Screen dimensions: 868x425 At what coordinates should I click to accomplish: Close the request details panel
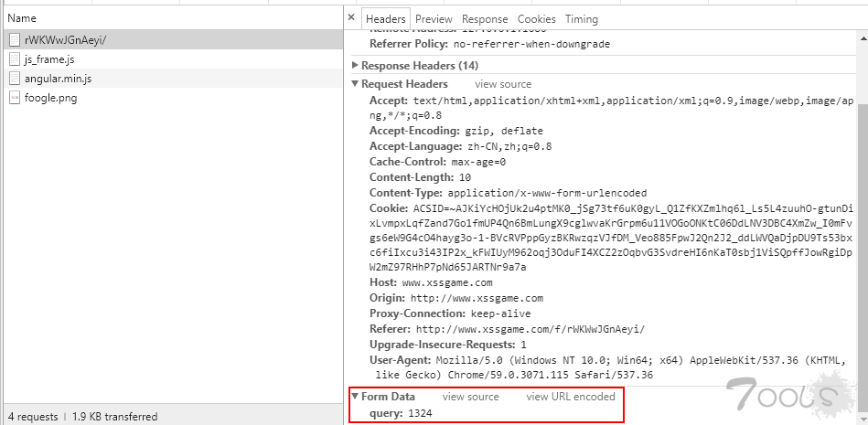[351, 17]
